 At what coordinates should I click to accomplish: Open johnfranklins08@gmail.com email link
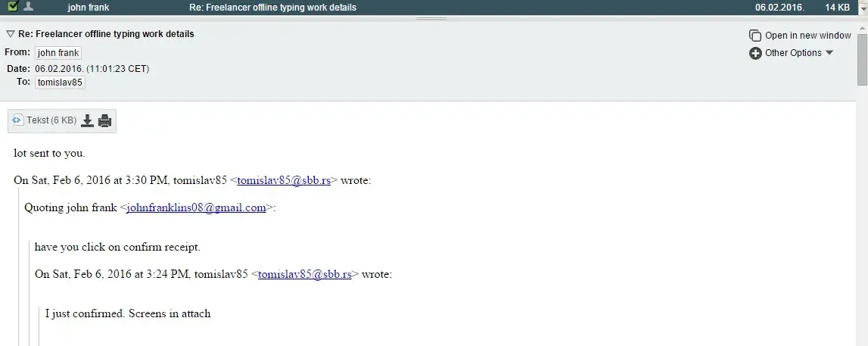coord(197,208)
